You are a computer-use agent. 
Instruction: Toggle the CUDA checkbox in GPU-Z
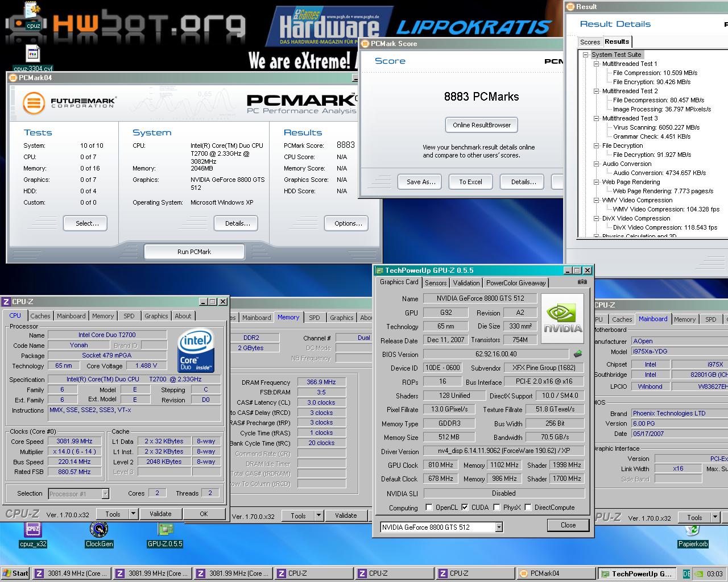[x=465, y=508]
